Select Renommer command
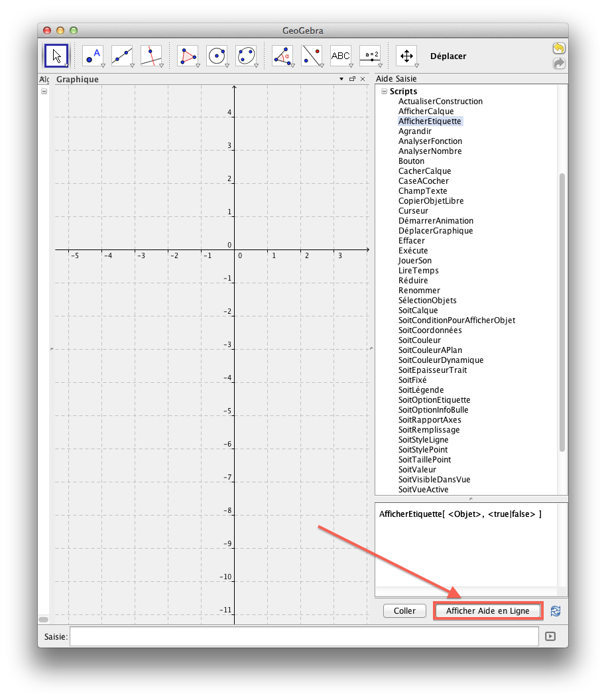Screen dimensions: 606x700 (419, 291)
